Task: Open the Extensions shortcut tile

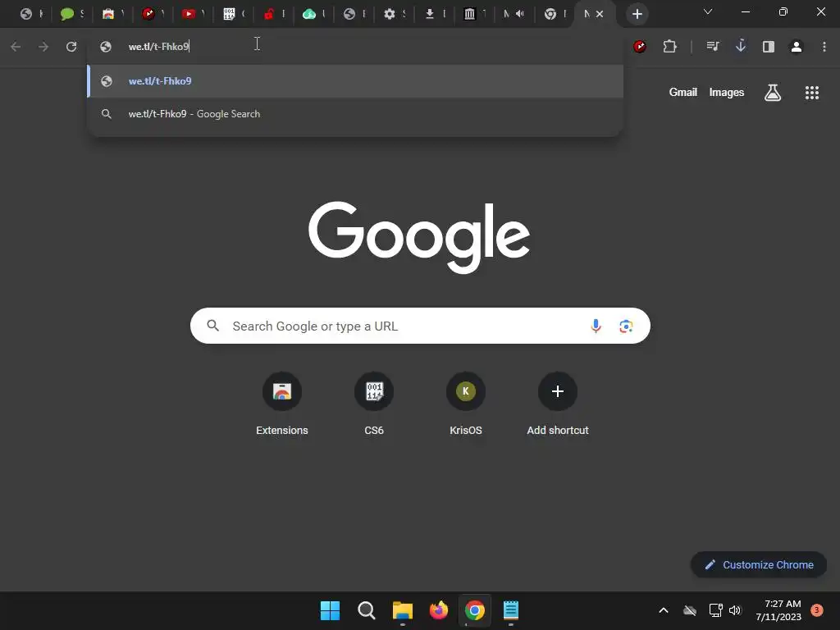Action: 282,405
